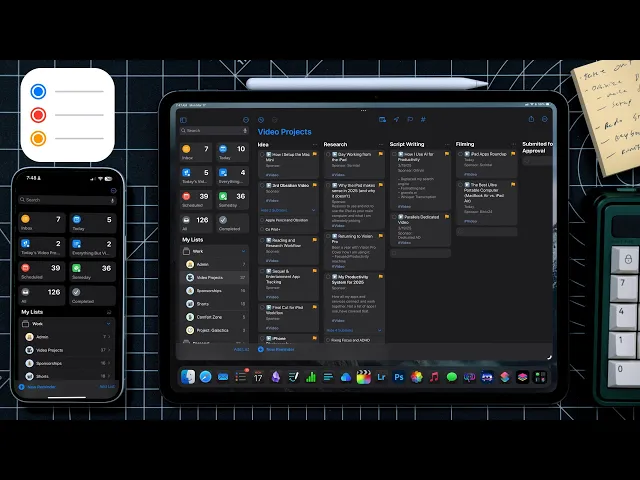Image resolution: width=640 pixels, height=480 pixels.
Task: Collapse the Hide 2 Subtasks chevron
Action: (x=313, y=210)
